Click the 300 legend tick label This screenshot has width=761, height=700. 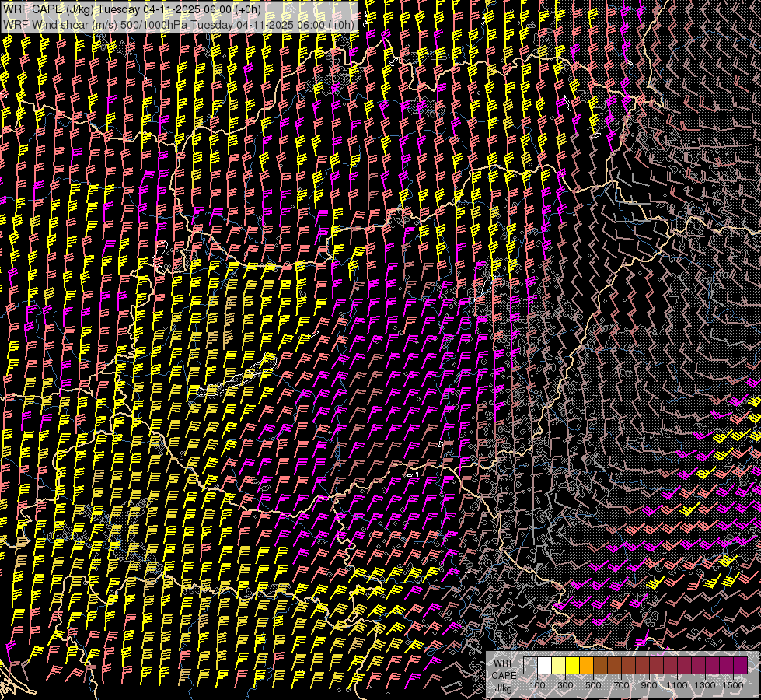[x=565, y=684]
